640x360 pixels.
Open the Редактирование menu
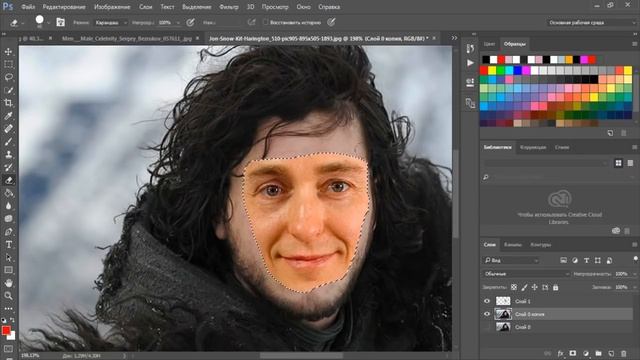click(64, 7)
